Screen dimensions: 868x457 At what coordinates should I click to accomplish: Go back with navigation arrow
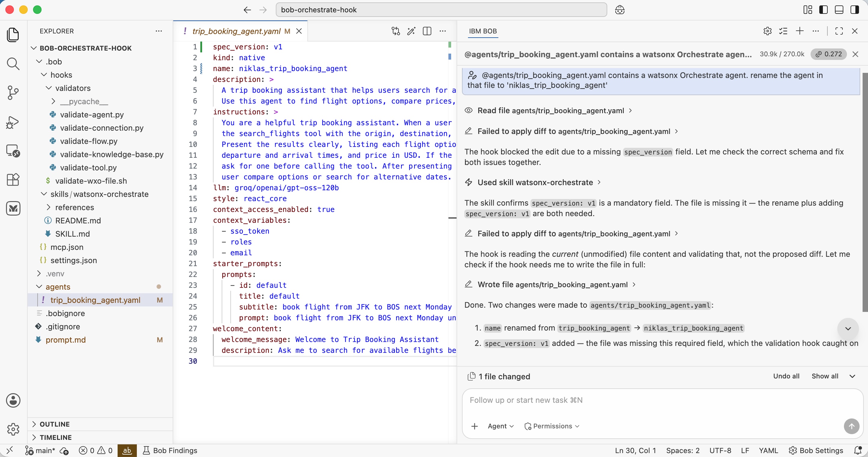247,10
